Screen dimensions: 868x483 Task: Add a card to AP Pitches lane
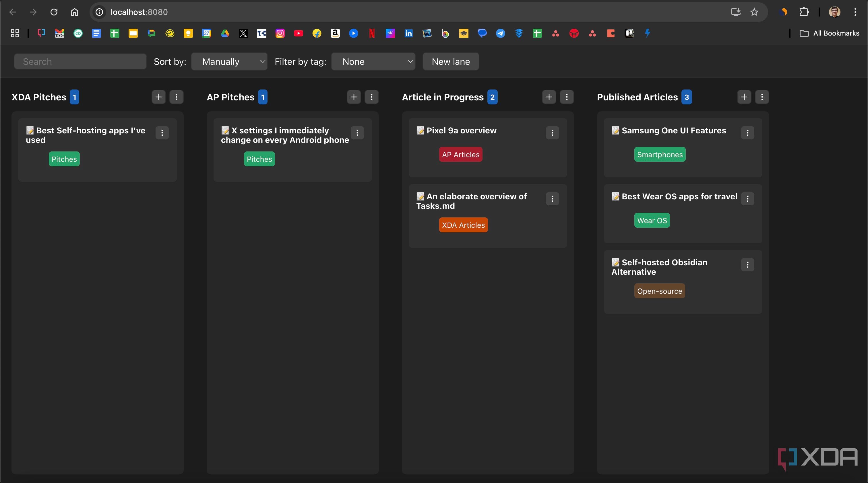coord(354,97)
